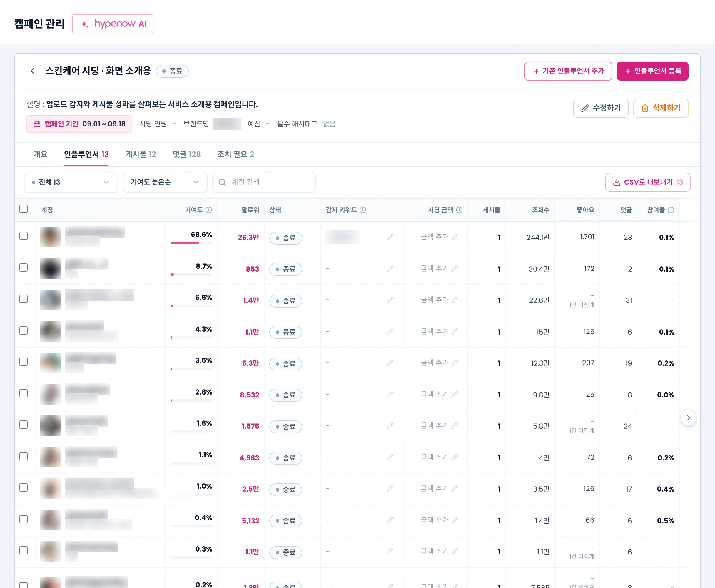This screenshot has height=588, width=715.
Task: Click the 1,701 likes value
Action: tap(587, 237)
